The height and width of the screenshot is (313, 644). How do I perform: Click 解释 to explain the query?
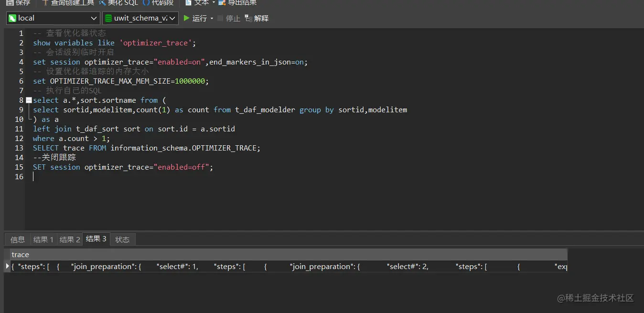click(x=257, y=18)
